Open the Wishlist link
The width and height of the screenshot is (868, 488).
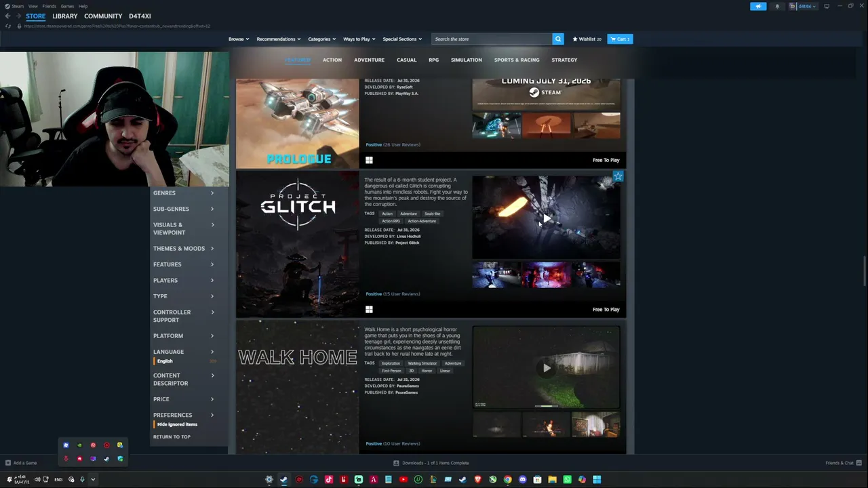click(587, 39)
